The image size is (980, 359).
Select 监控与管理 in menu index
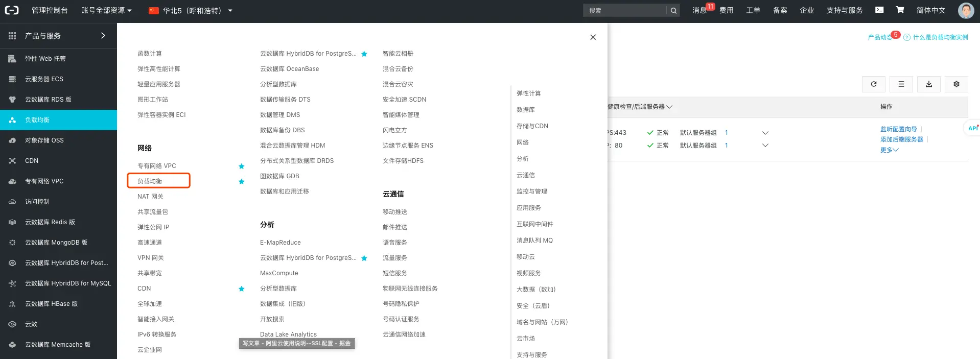(532, 192)
